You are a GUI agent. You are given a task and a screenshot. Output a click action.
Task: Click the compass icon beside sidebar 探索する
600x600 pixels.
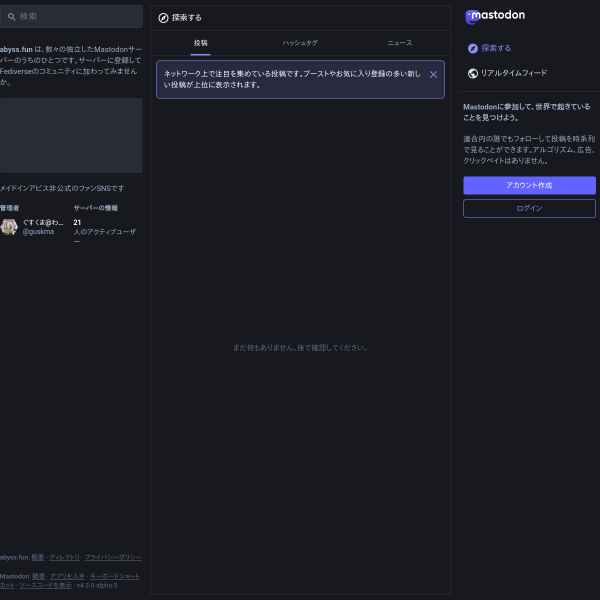coord(473,49)
